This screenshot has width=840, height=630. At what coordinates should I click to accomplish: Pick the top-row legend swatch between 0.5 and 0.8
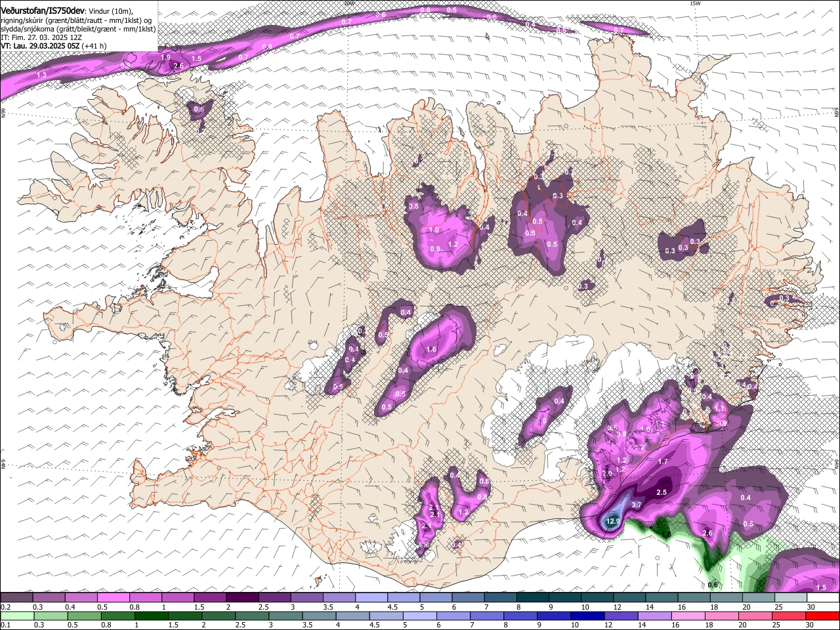point(113,598)
